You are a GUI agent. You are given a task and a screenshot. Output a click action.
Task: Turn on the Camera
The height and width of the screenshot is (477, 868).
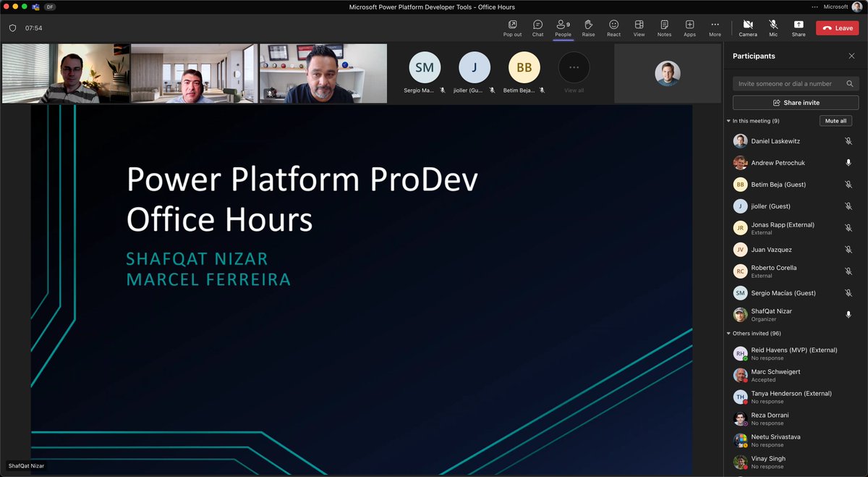pyautogui.click(x=748, y=28)
